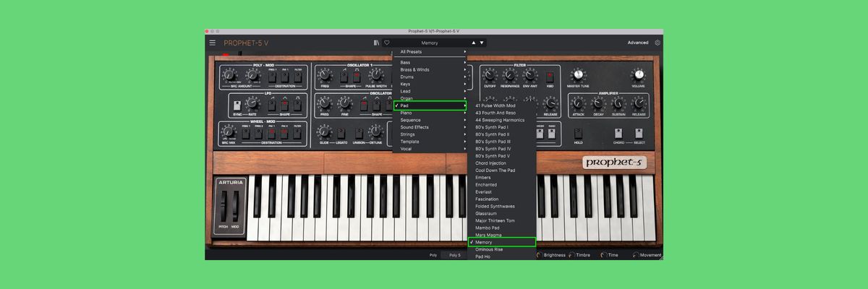This screenshot has width=868, height=289.
Task: Adjust Amplifier DECAY knob
Action: coord(598,103)
